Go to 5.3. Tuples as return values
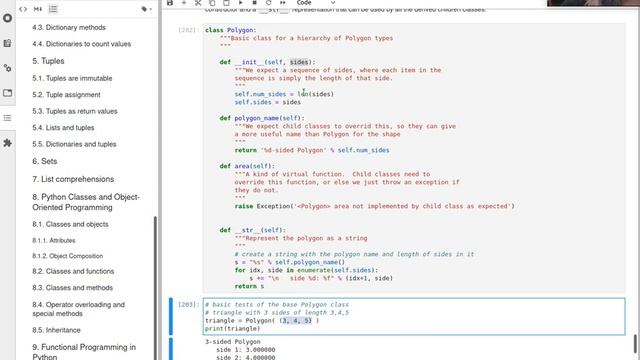The width and height of the screenshot is (640, 360). click(x=75, y=111)
